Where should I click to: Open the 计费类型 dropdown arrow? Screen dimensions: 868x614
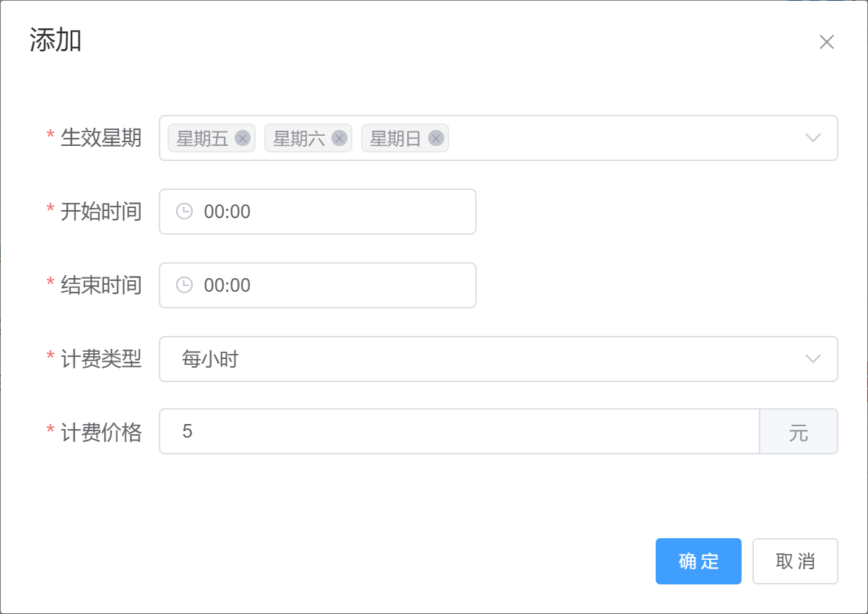click(813, 359)
